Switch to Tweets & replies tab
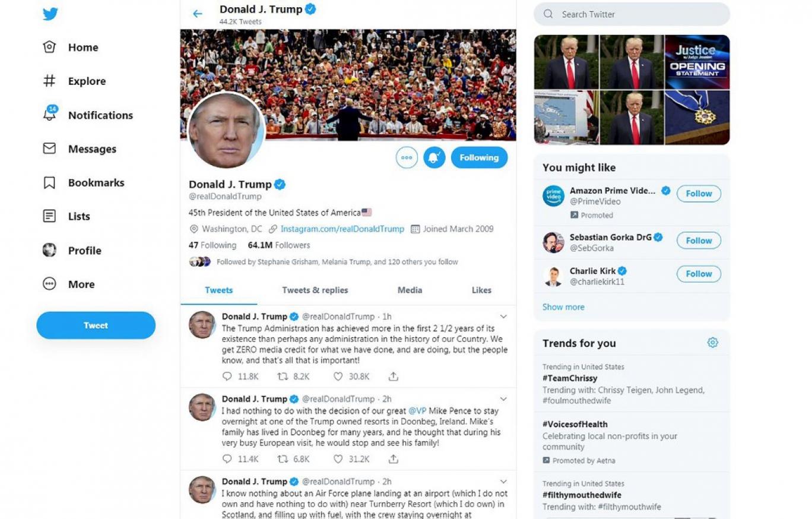Screen dimensions: 812x519 tap(315, 290)
